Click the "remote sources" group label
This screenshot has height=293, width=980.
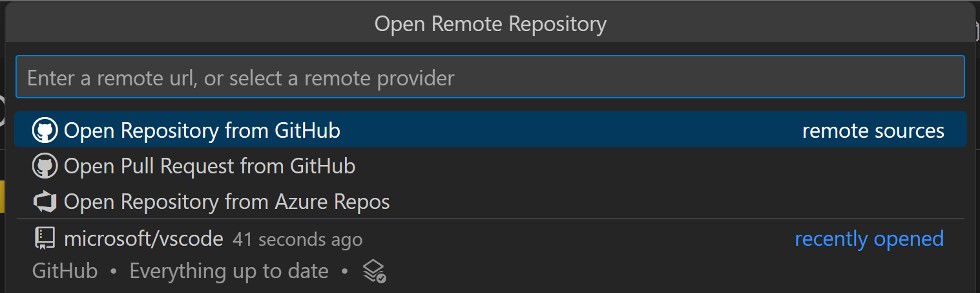point(873,131)
